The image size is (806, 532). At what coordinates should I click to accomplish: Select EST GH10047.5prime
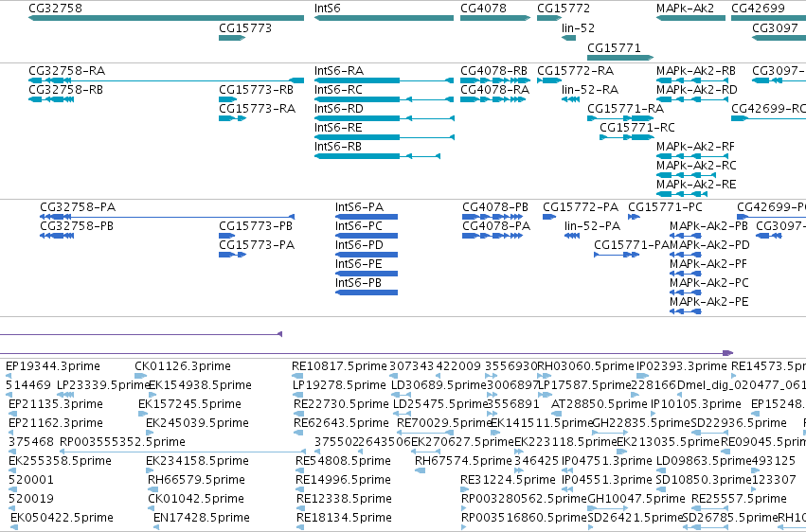(608, 509)
